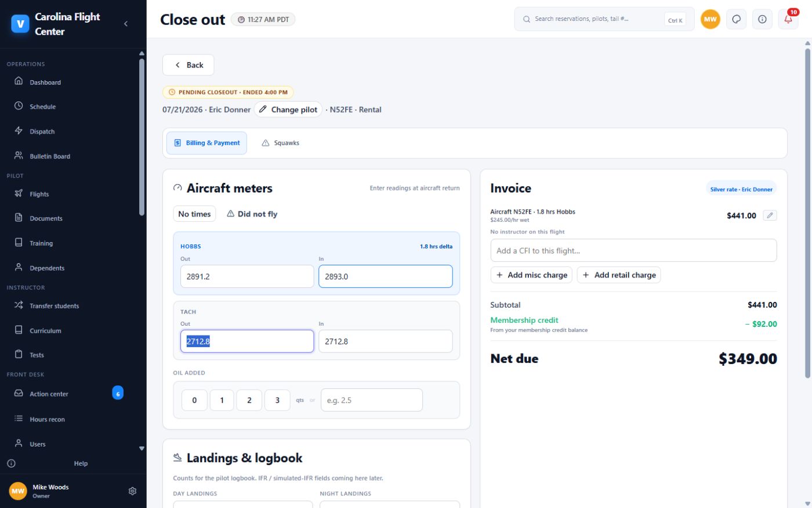Open Help at the sidebar bottom
The image size is (812, 508).
pyautogui.click(x=81, y=463)
